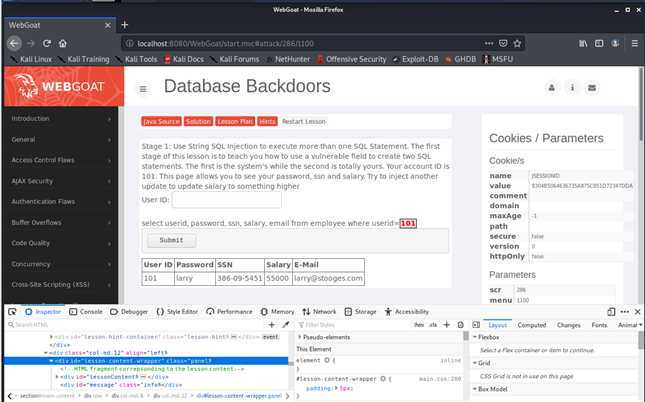Expand Cross-Site Scripting (XSS) section
The height and width of the screenshot is (402, 645).
coord(61,284)
